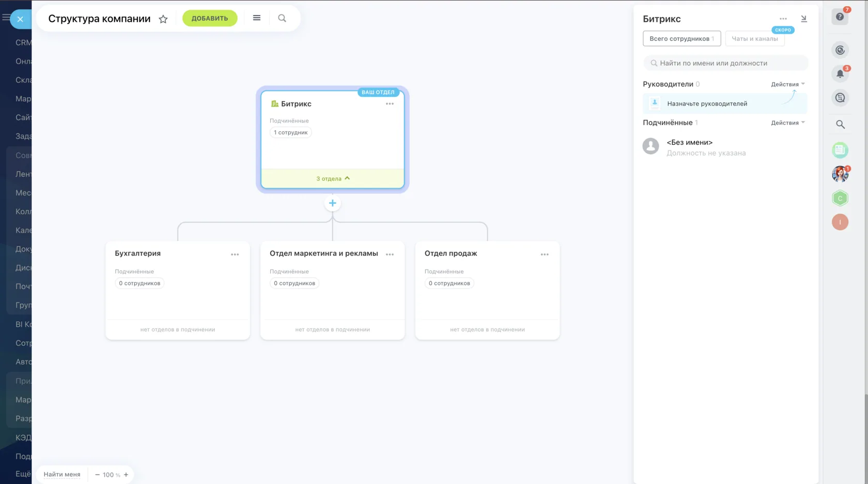
Task: Click '0 сотрудников' on Отдел маркетинга и рекламы
Action: coord(295,283)
